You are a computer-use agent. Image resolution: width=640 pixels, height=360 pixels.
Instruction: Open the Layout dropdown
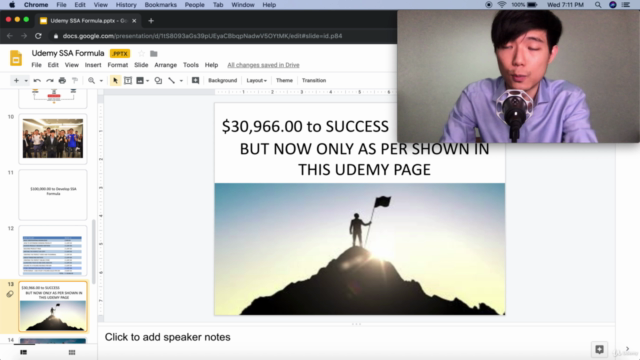pyautogui.click(x=256, y=80)
